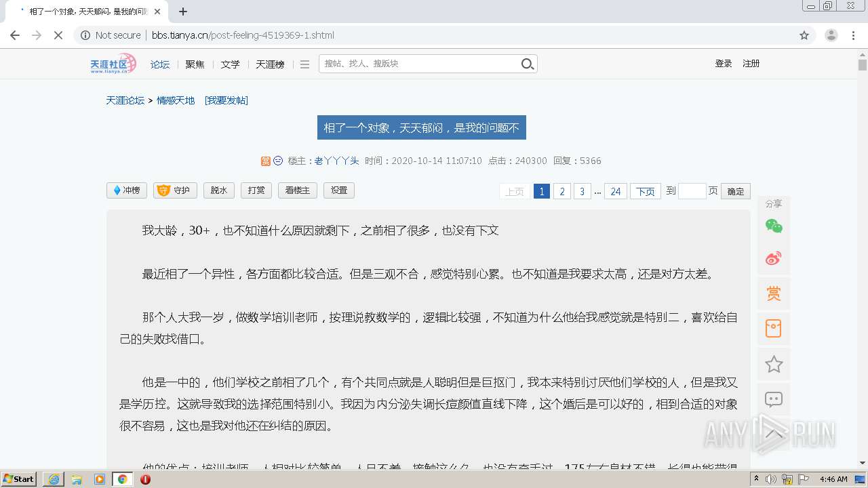Click the orange box icon in the sidebar
The width and height of the screenshot is (868, 488).
(x=774, y=329)
